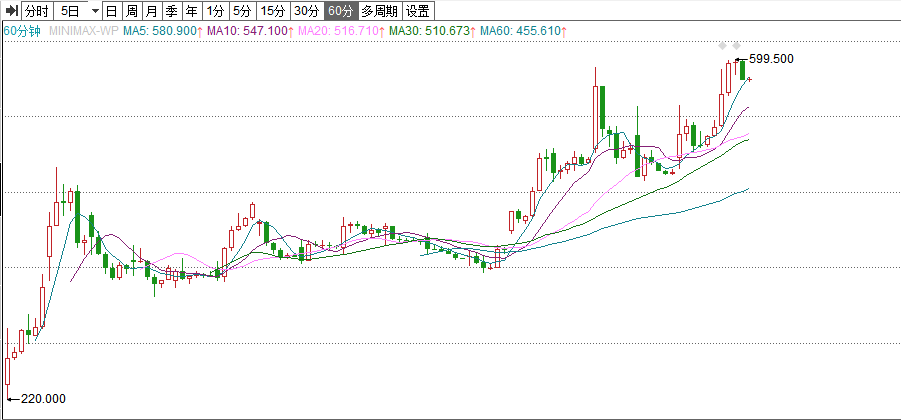Viewport: 901px width, 420px height.
Task: Switch to the 15分 minute chart
Action: [272, 10]
